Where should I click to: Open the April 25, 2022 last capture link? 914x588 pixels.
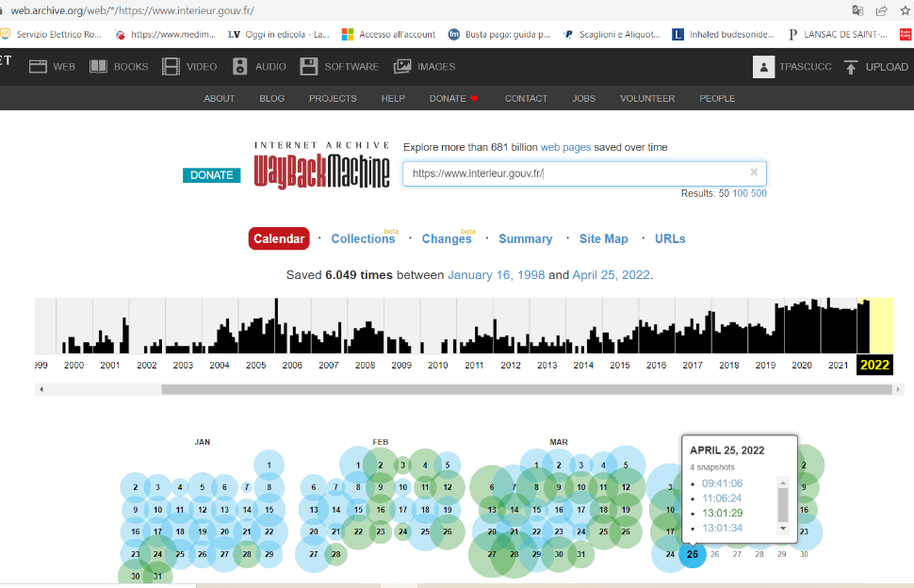click(x=611, y=275)
